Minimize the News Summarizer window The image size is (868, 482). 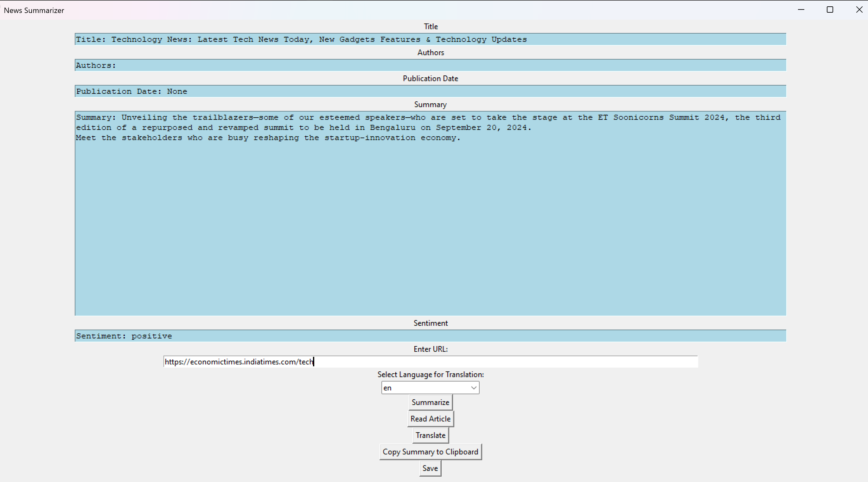click(801, 10)
